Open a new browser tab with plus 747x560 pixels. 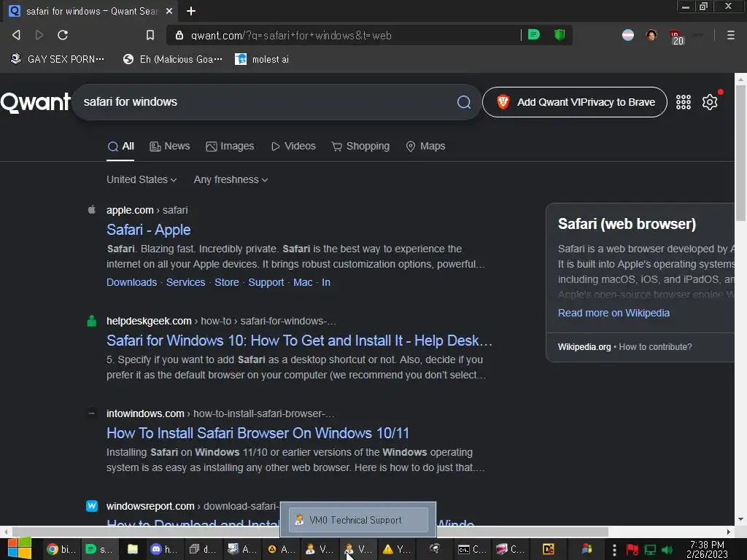click(x=191, y=11)
